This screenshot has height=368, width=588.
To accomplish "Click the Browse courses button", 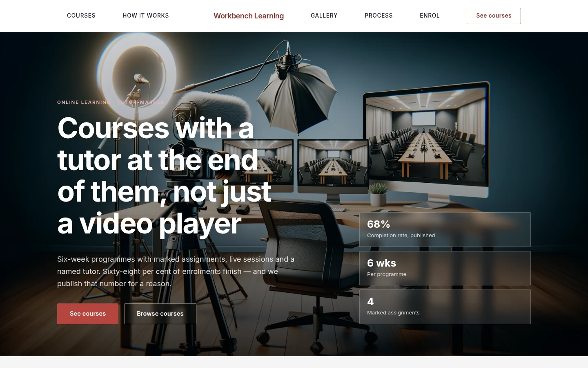I will [160, 314].
